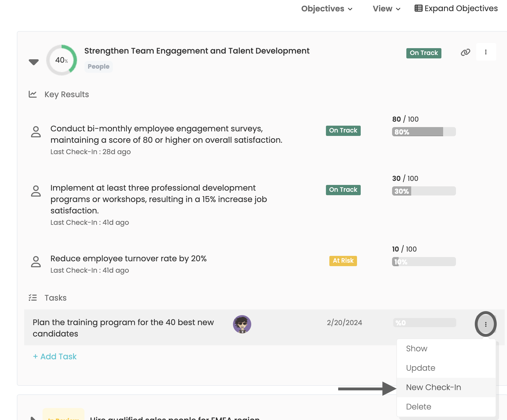This screenshot has width=507, height=420.
Task: Click the link icon beside On Track
Action: [465, 52]
